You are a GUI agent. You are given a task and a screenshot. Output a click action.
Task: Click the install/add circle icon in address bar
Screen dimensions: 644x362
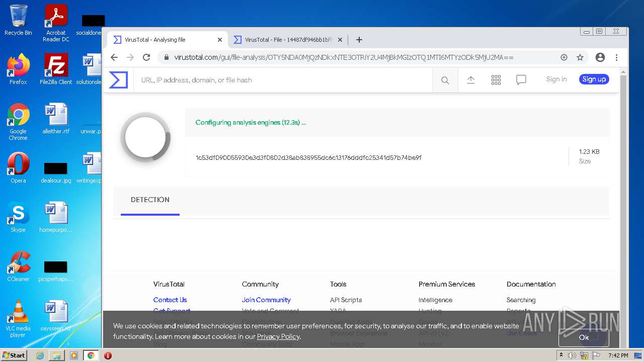564,57
